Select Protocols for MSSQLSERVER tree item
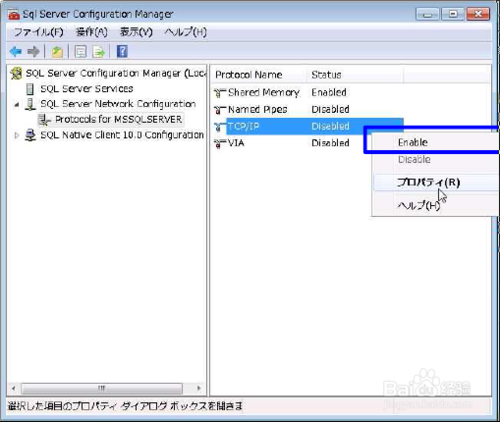Image resolution: width=500 pixels, height=422 pixels. coord(118,119)
